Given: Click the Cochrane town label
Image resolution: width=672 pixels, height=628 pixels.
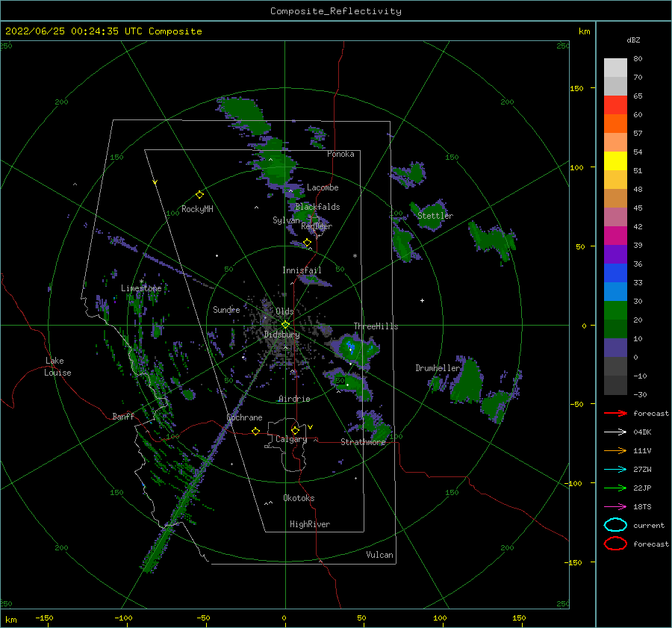Looking at the screenshot, I should point(244,417).
